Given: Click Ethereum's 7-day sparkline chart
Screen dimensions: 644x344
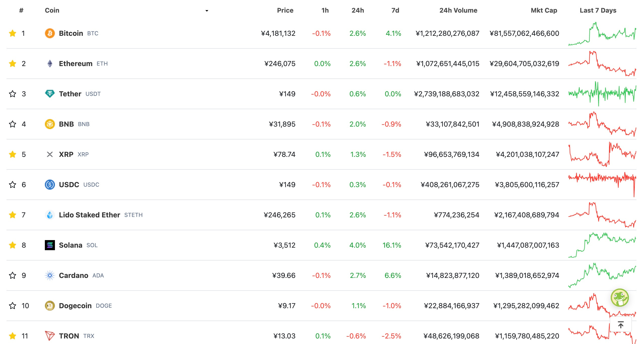Looking at the screenshot, I should [602, 64].
